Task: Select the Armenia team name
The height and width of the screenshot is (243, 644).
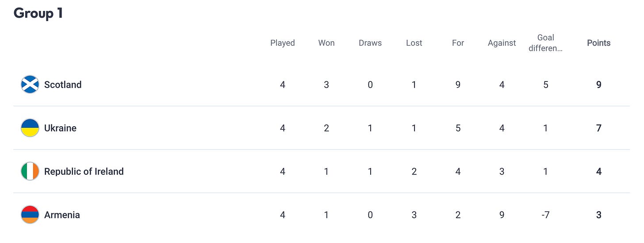Action: [x=62, y=215]
